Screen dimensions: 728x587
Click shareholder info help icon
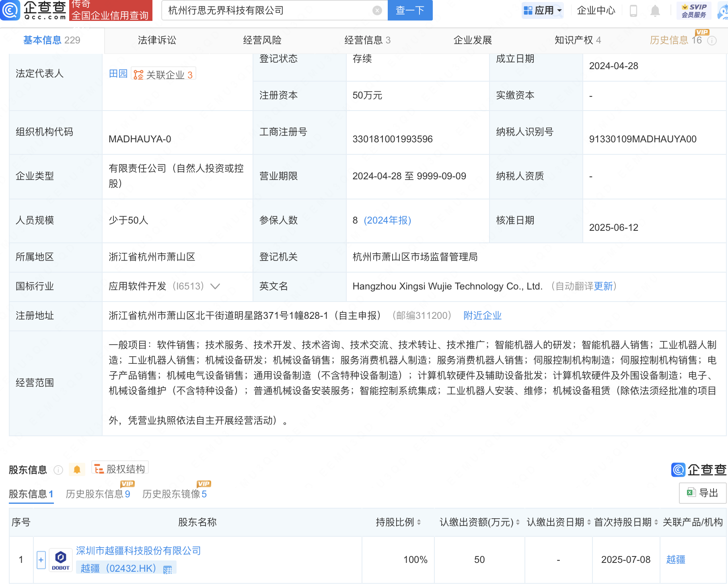[x=58, y=470]
